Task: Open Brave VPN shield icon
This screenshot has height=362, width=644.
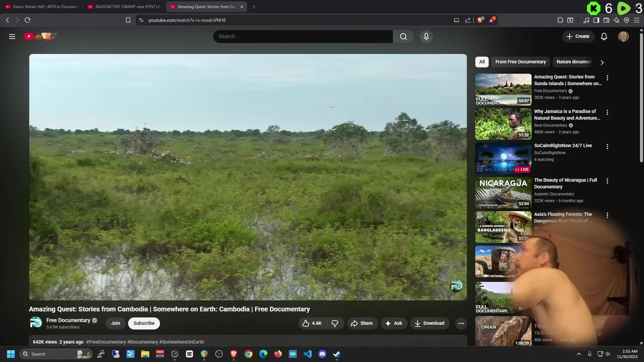Action: point(626,20)
